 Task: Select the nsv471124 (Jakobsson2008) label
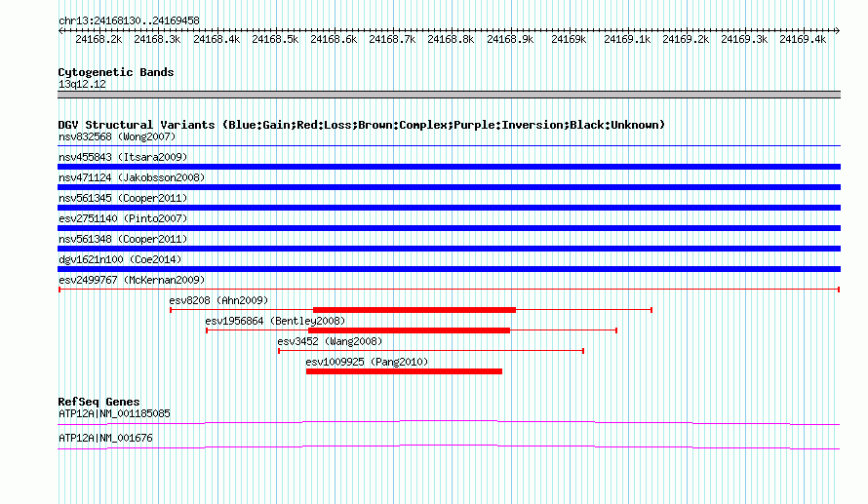132,177
